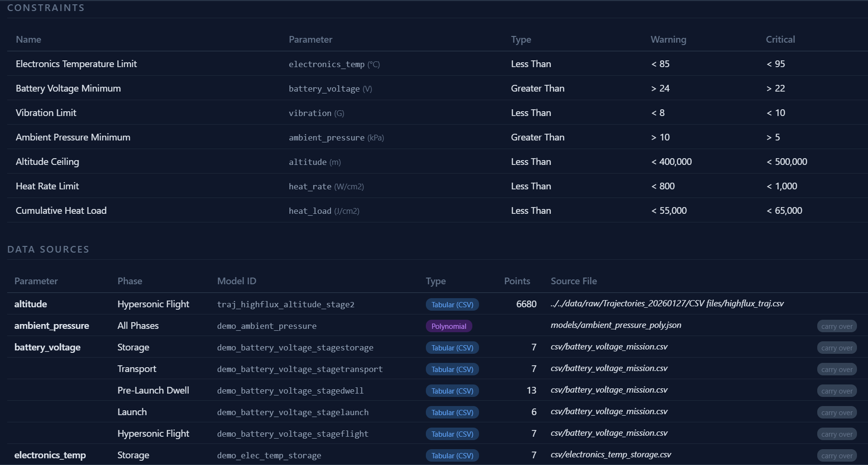Select Heat Rate Limit constraint
Image resolution: width=868 pixels, height=465 pixels.
[x=47, y=186]
